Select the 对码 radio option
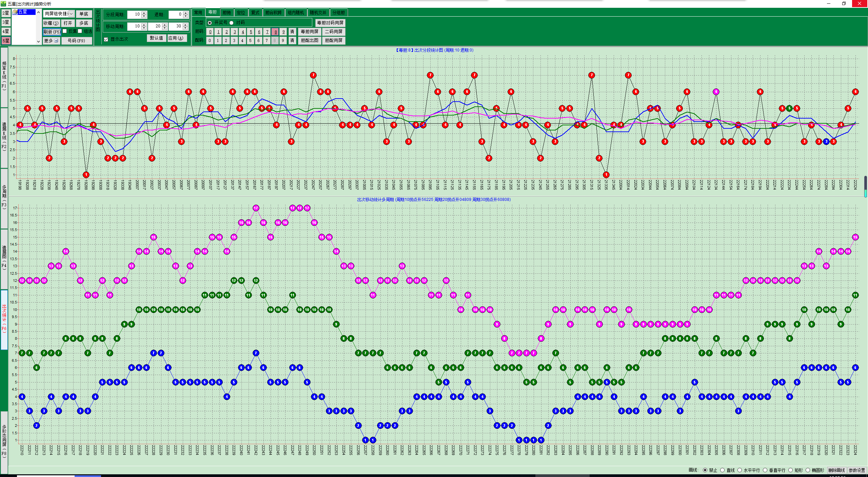Screen dimensions: 868x477 coord(232,23)
